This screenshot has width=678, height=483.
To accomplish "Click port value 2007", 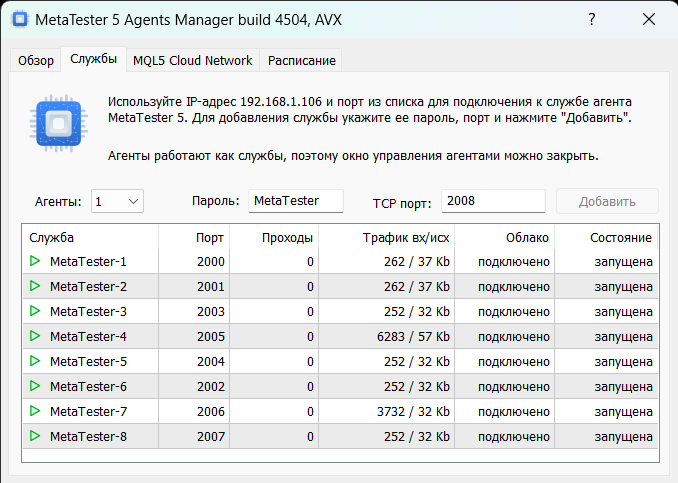I will pos(211,437).
